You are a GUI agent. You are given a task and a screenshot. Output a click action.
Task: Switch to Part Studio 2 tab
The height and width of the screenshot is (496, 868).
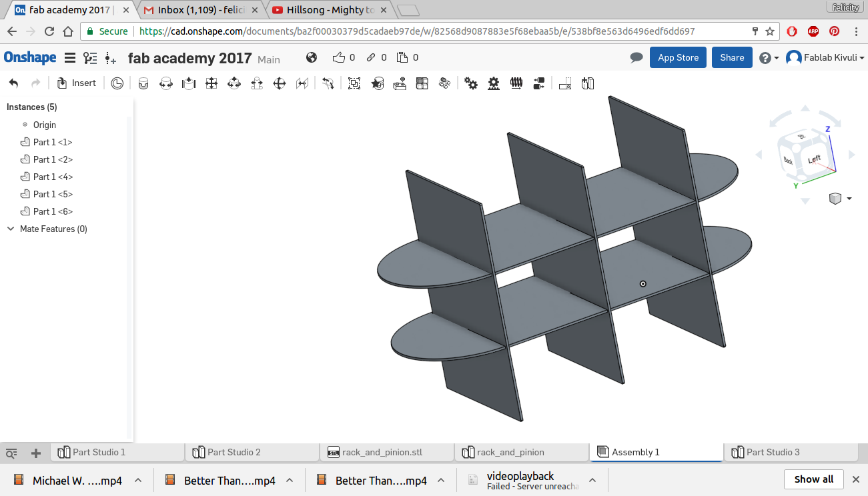click(x=252, y=452)
